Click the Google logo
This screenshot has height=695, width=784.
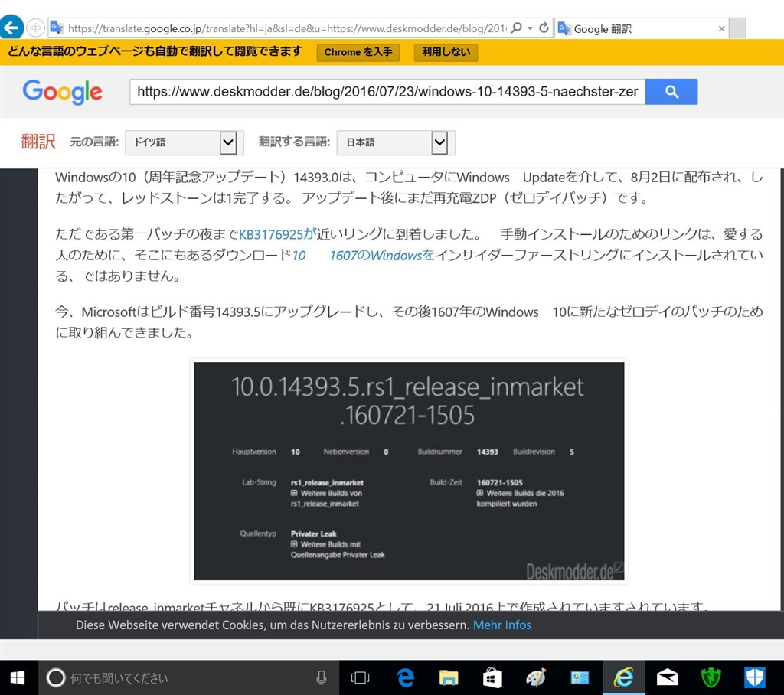63,92
